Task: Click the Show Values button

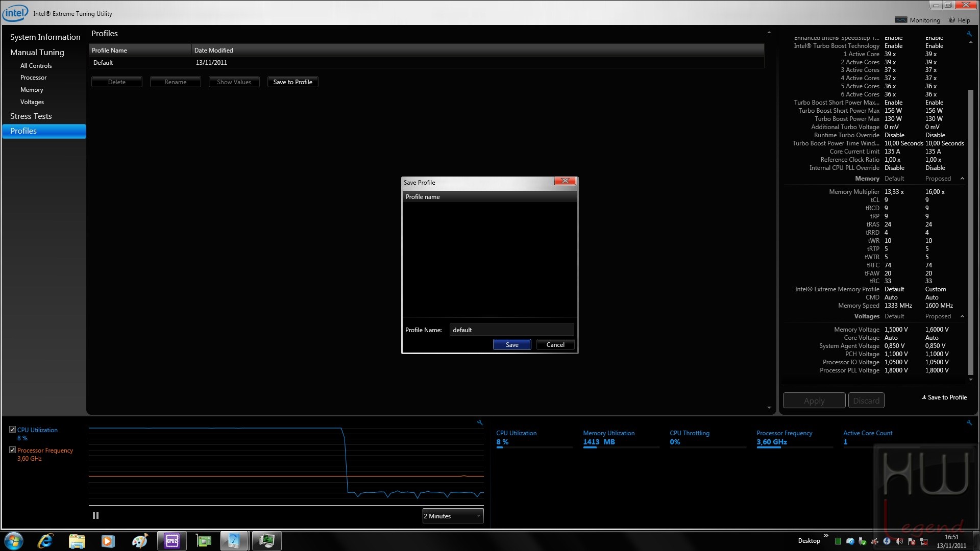Action: (234, 82)
